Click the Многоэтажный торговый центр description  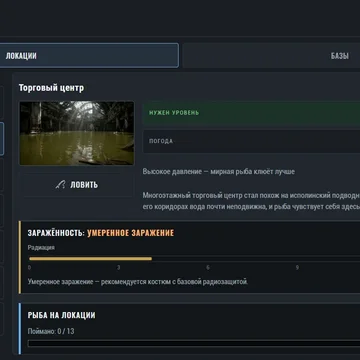click(251, 201)
